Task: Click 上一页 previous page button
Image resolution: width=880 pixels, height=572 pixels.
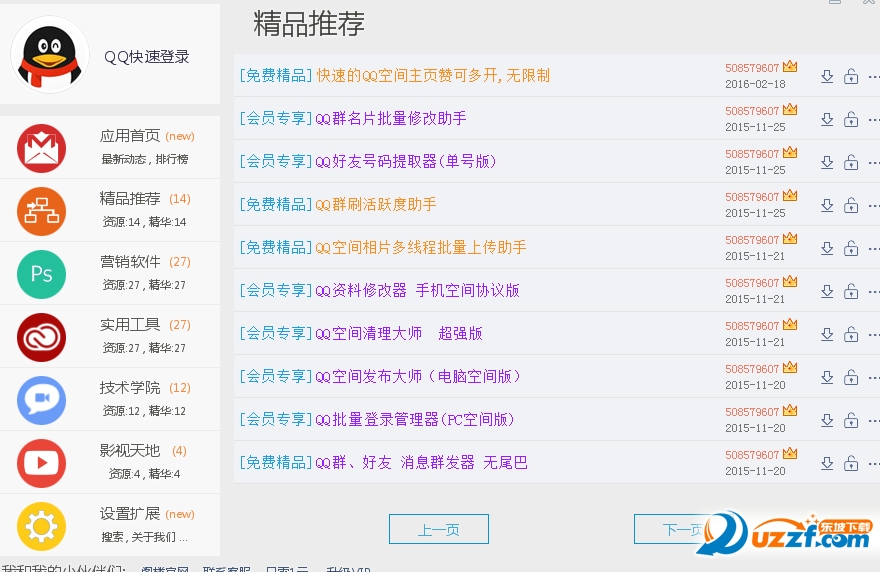Action: 439,529
